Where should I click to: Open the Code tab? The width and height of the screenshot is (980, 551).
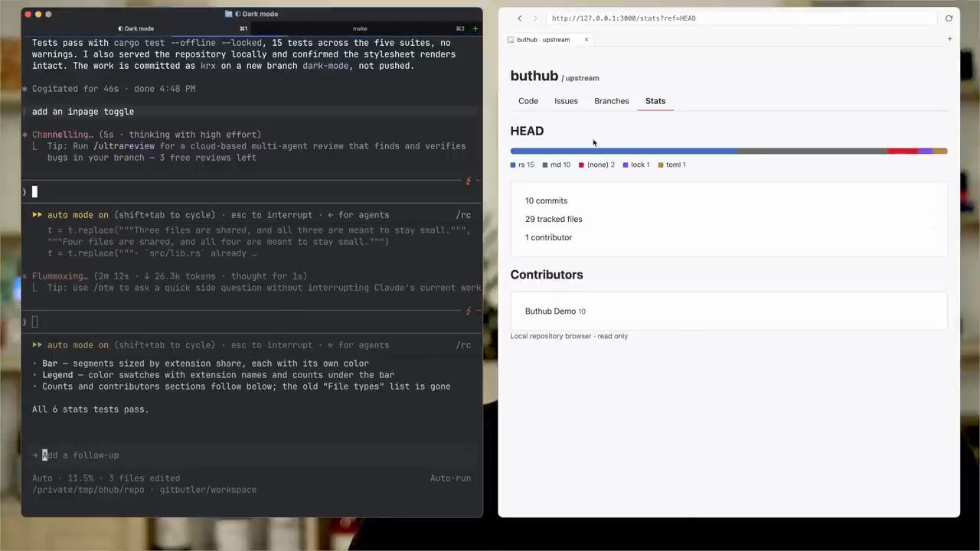(528, 101)
